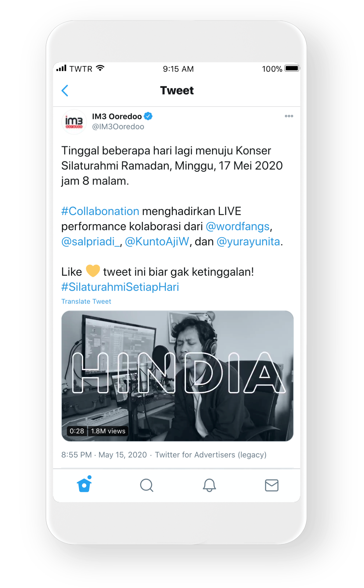Open the three-dot tweet options menu

tap(289, 116)
